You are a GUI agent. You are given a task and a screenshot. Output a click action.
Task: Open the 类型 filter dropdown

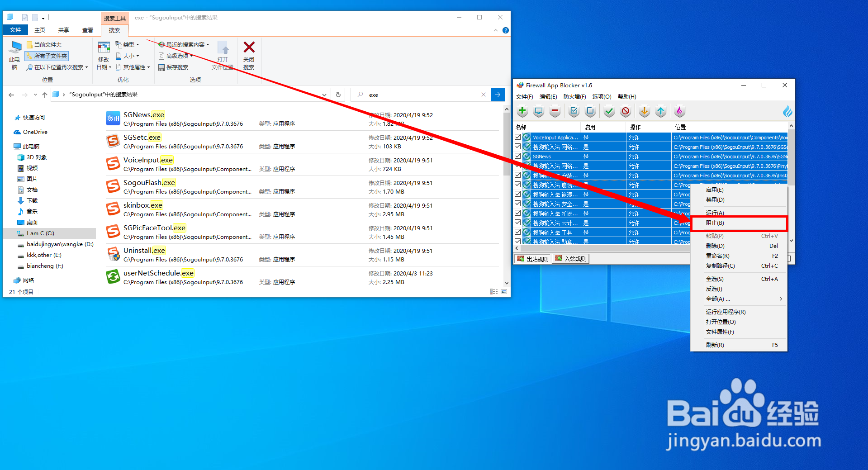click(127, 44)
